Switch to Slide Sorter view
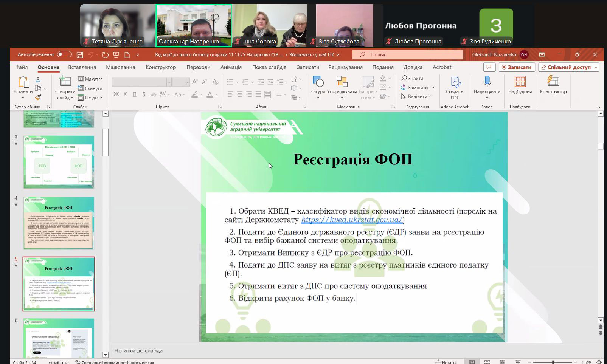The height and width of the screenshot is (364, 607). (x=487, y=362)
